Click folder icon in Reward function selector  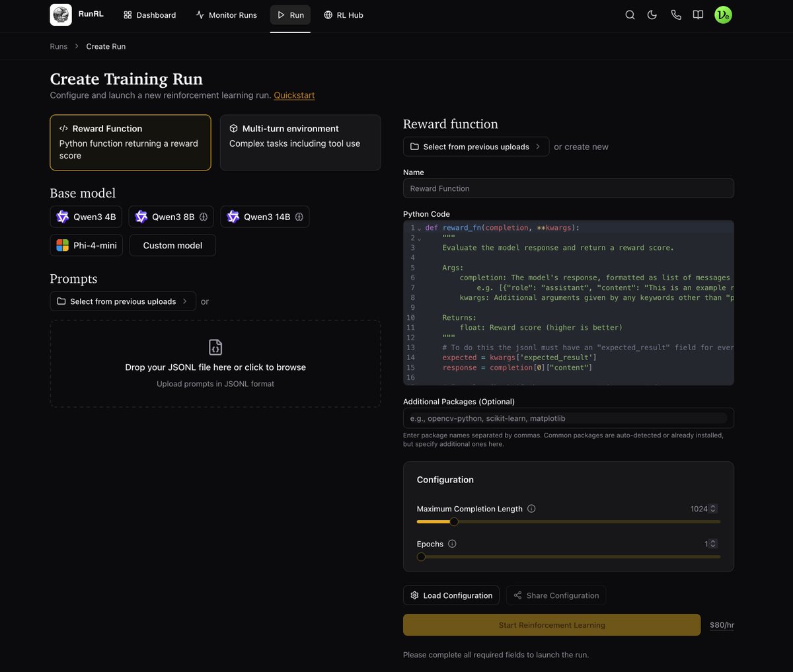(x=414, y=147)
